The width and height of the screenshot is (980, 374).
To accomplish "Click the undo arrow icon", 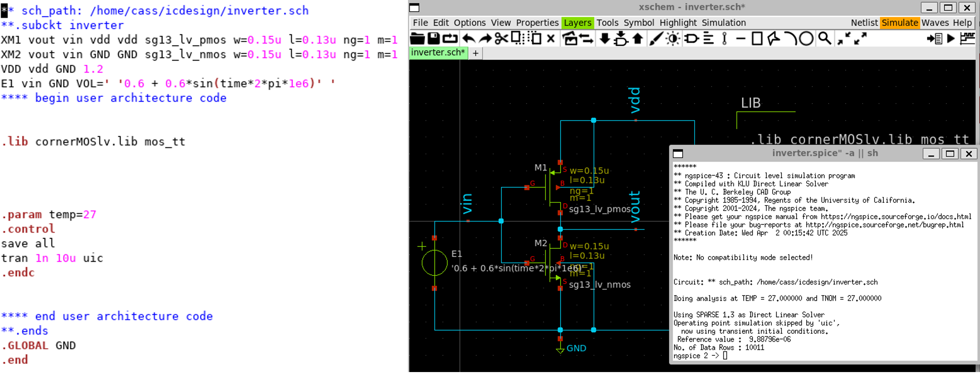I will 469,39.
